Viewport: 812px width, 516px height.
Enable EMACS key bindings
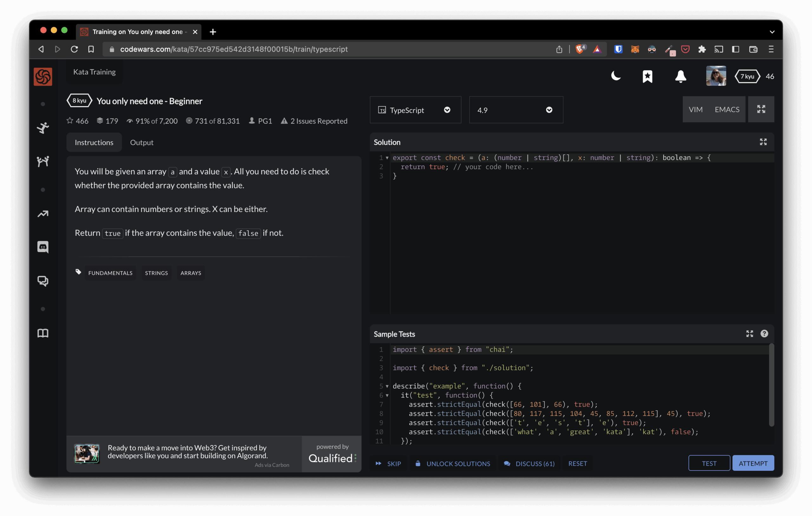(727, 110)
